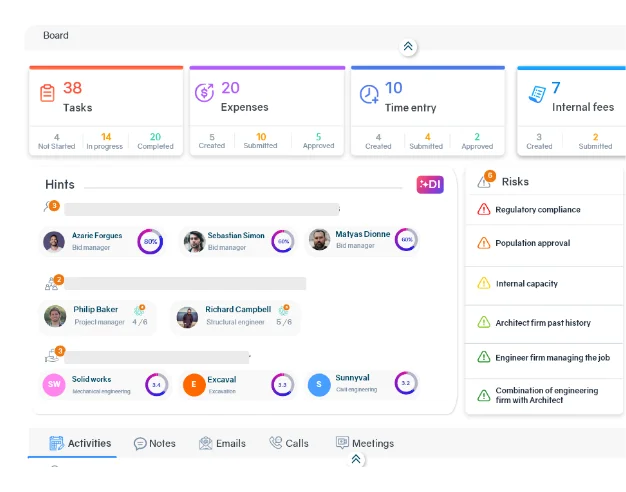The height and width of the screenshot is (492, 626).
Task: Open Philip Baker project manager card
Action: coord(95,316)
